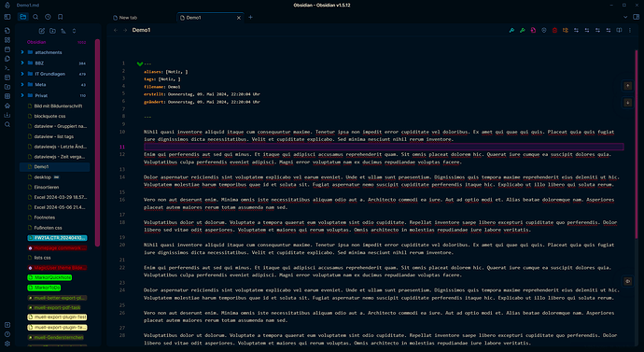Screen dimensions: 644x352
Task: Navigate forward in note history
Action: pos(125,31)
